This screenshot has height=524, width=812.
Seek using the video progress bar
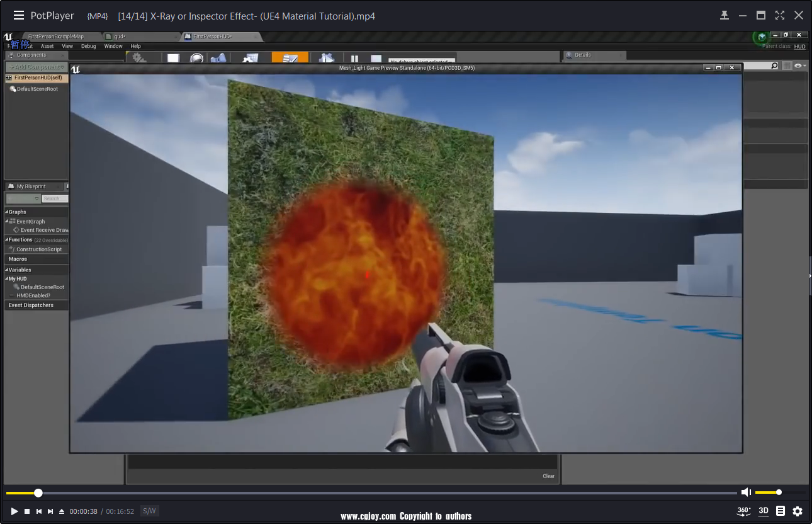pos(371,493)
